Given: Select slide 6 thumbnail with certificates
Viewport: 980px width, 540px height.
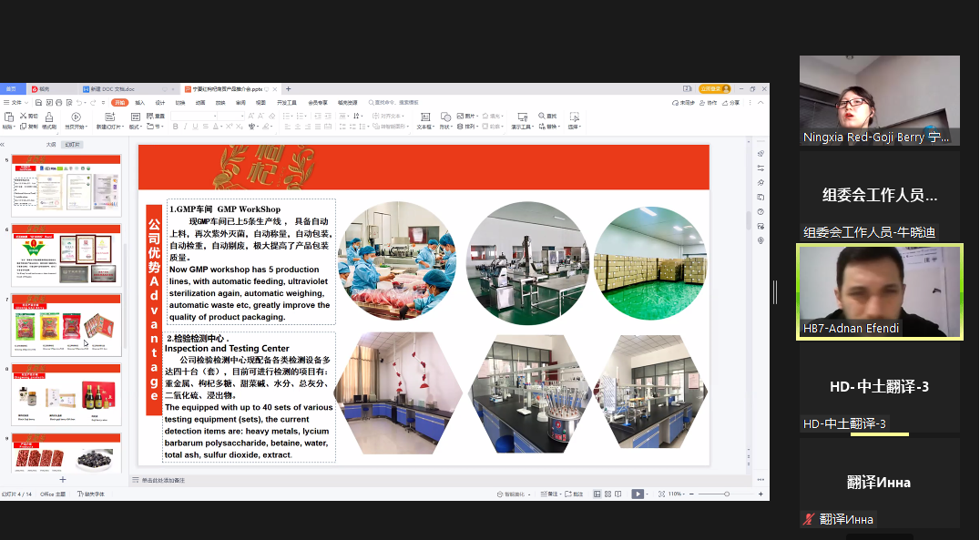Looking at the screenshot, I should tap(66, 256).
